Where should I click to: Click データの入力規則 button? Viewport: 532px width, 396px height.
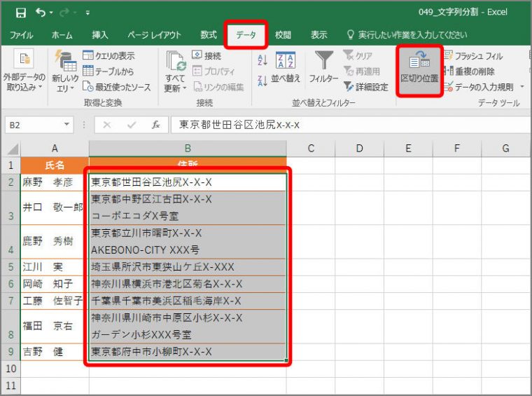(x=479, y=87)
